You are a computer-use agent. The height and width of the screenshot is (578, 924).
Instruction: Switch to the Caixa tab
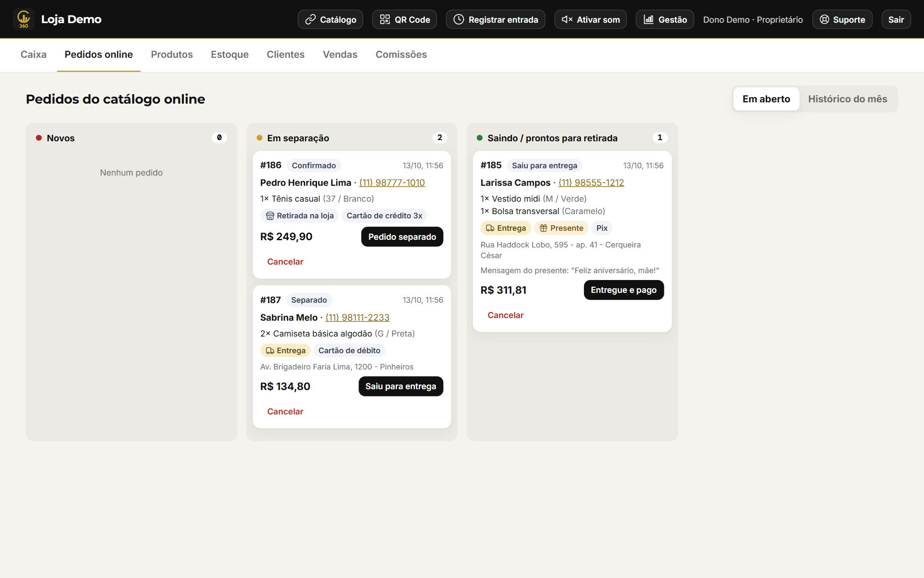[x=33, y=54]
